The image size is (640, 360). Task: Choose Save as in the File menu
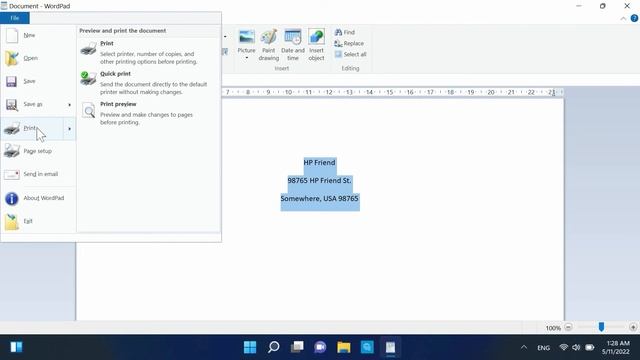pos(33,104)
